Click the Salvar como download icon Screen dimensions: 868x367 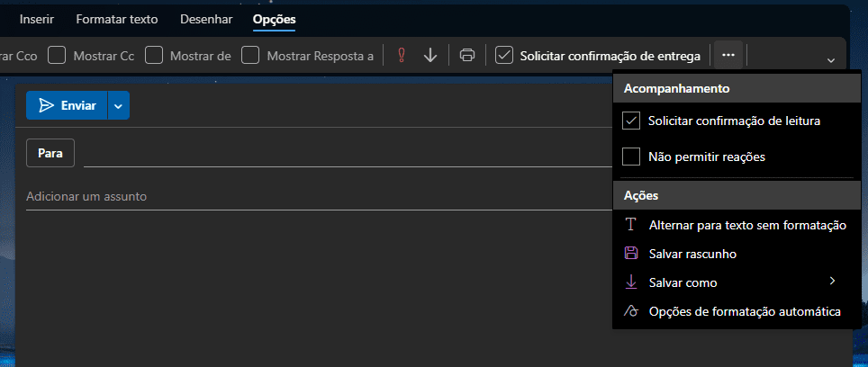(x=631, y=282)
